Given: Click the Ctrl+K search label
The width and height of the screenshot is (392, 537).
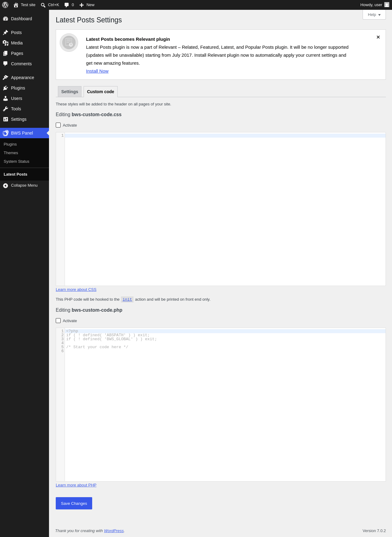Looking at the screenshot, I should pyautogui.click(x=54, y=5).
